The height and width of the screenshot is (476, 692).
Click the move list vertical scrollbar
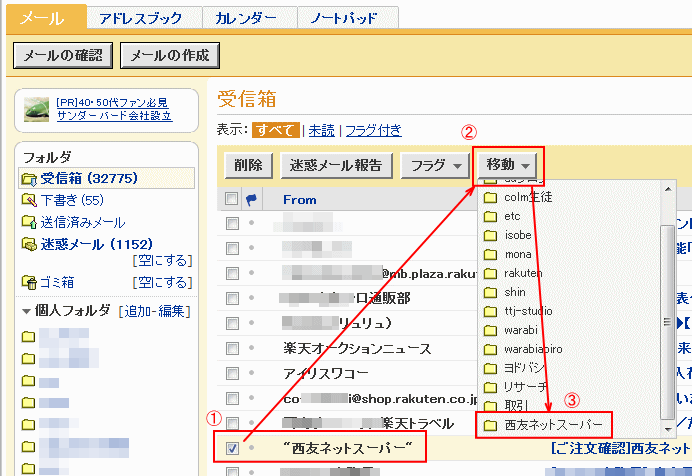pyautogui.click(x=666, y=300)
